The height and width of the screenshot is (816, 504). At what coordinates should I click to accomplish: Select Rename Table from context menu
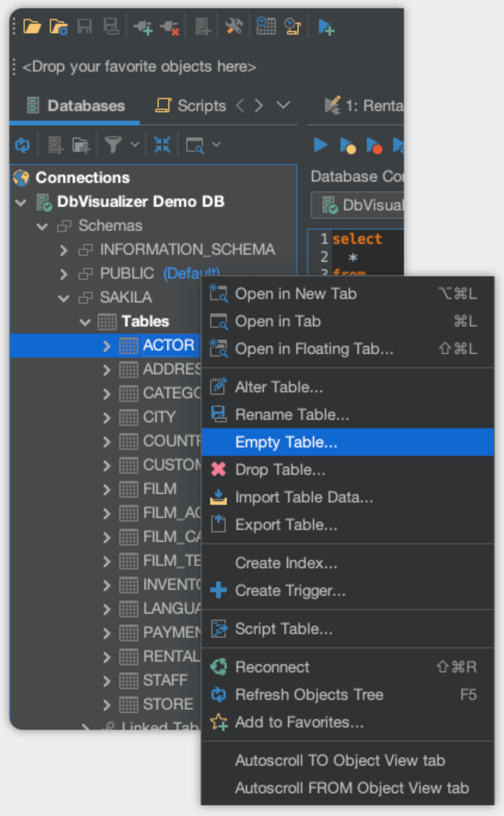[x=347, y=415]
